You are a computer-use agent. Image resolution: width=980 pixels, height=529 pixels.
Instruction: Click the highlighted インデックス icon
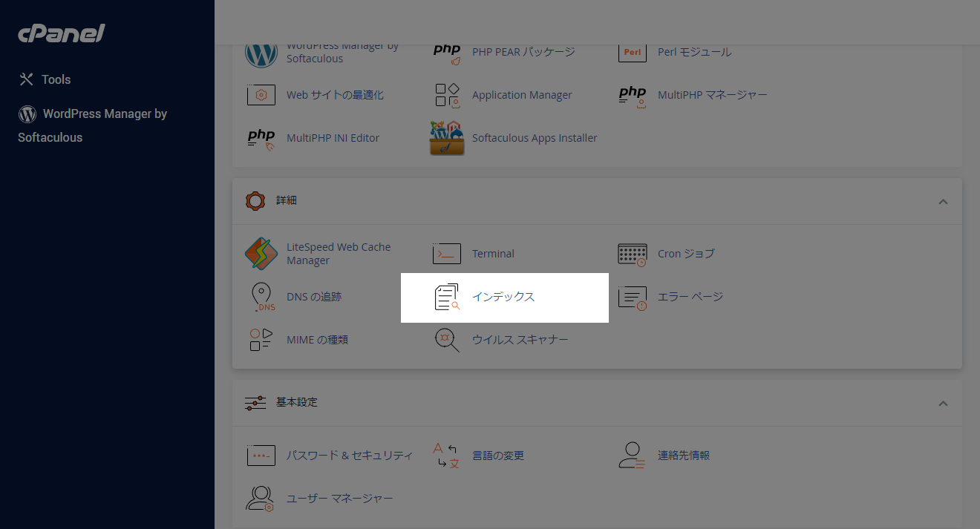[x=446, y=296]
